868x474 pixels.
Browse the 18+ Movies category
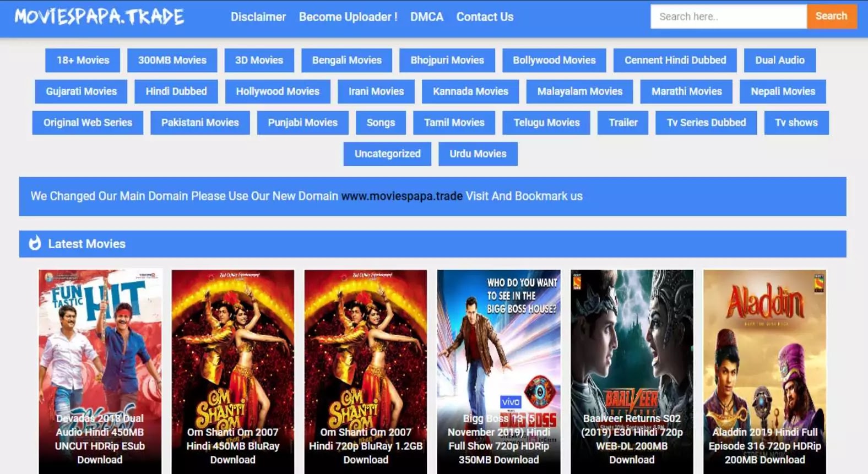[x=83, y=60]
